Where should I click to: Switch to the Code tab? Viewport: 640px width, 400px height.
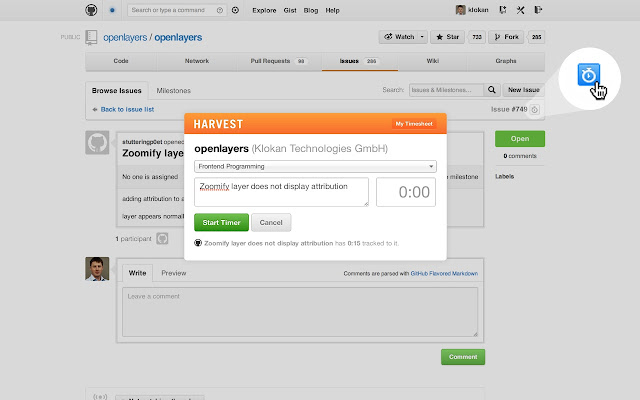point(121,61)
